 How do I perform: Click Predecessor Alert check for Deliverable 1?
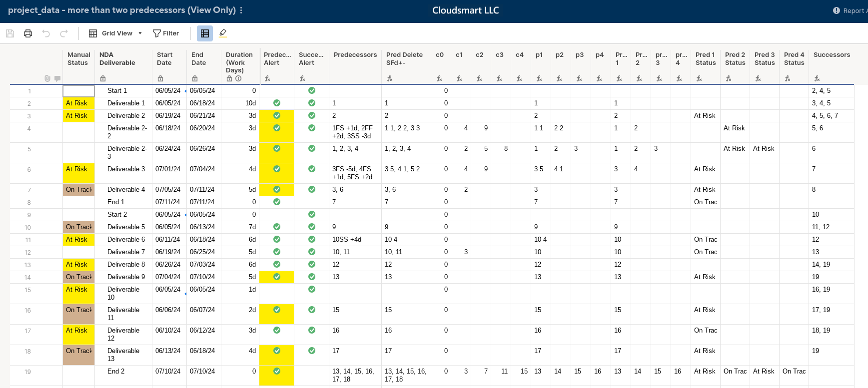277,103
